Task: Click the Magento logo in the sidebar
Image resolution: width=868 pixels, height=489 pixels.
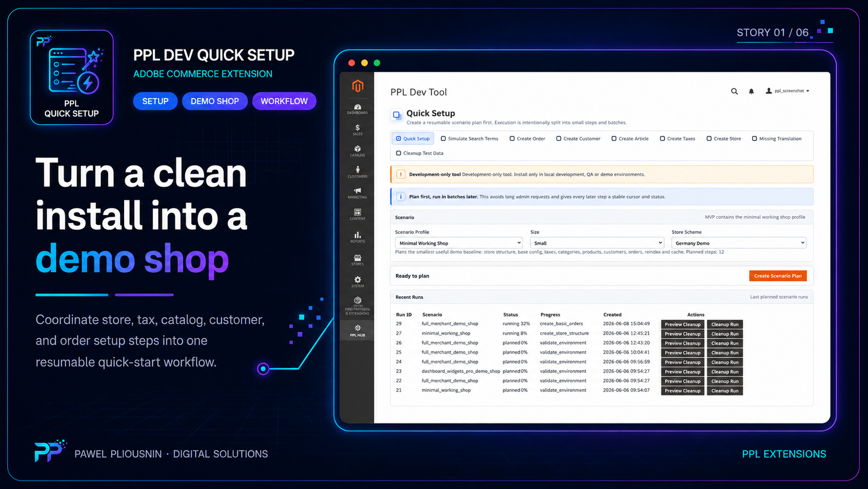Action: tap(357, 86)
